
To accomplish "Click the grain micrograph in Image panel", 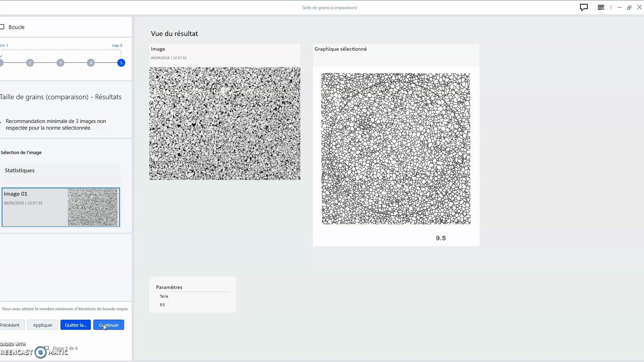I will 225,123.
